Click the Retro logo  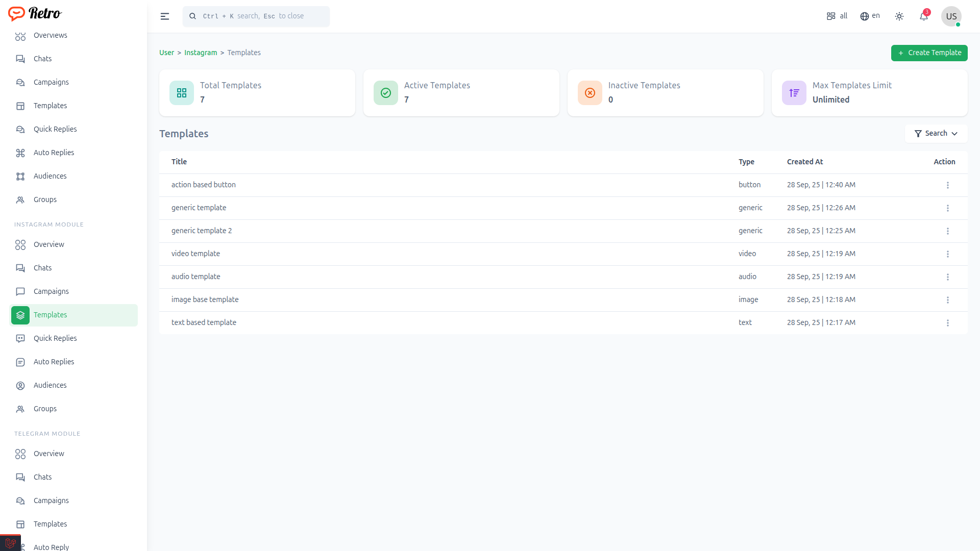[35, 13]
